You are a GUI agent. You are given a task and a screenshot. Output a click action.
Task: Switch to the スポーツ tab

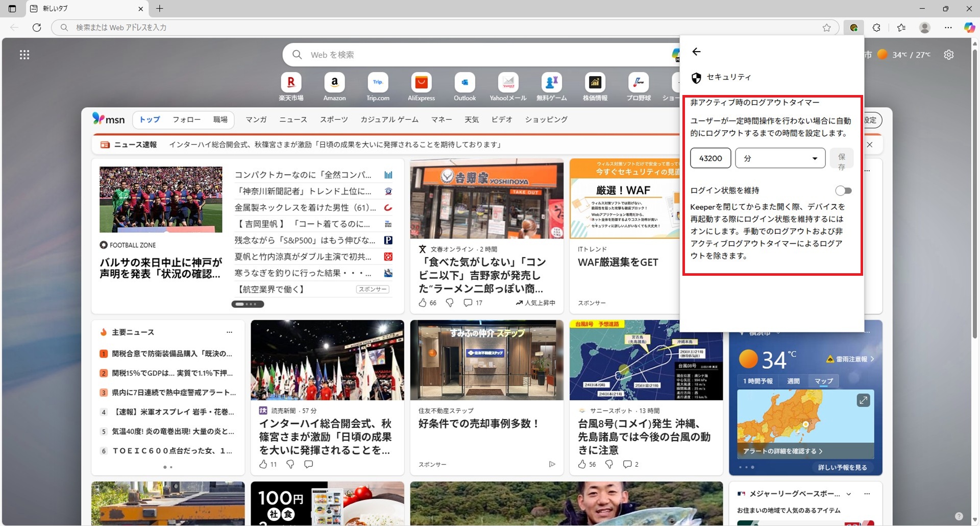334,119
